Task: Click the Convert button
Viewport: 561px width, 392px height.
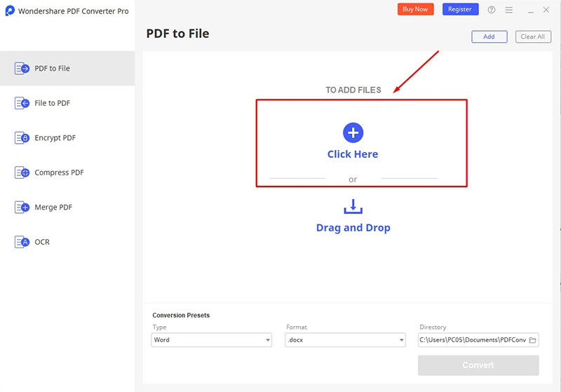Action: pyautogui.click(x=478, y=365)
